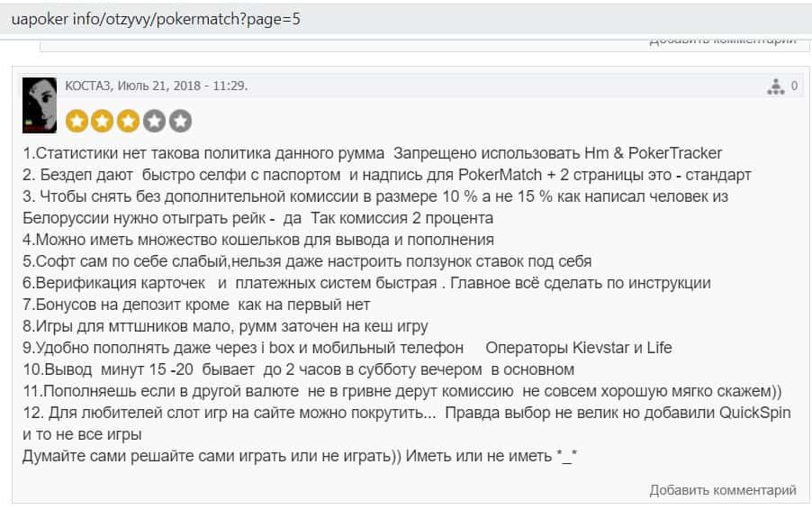Click the partially hidden top "Добавить комментарий" link
Image resolution: width=812 pixels, height=510 pixels.
(x=723, y=41)
